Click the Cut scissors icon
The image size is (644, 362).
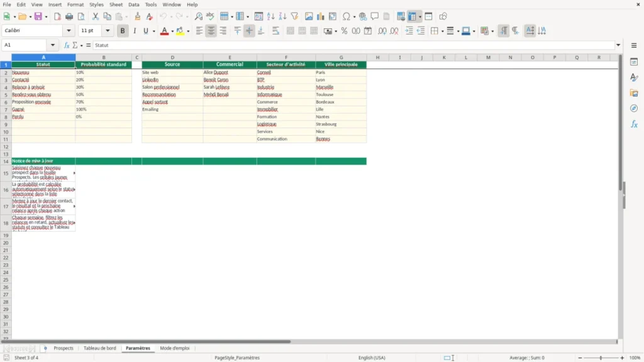[x=96, y=16]
